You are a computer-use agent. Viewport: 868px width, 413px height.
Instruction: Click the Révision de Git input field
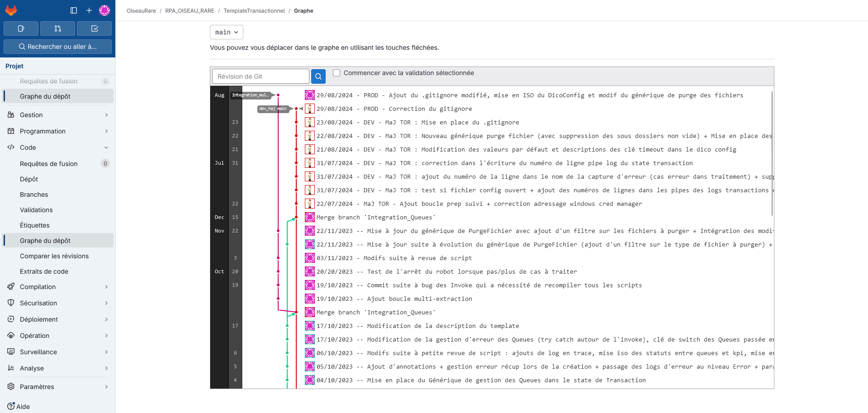(261, 76)
